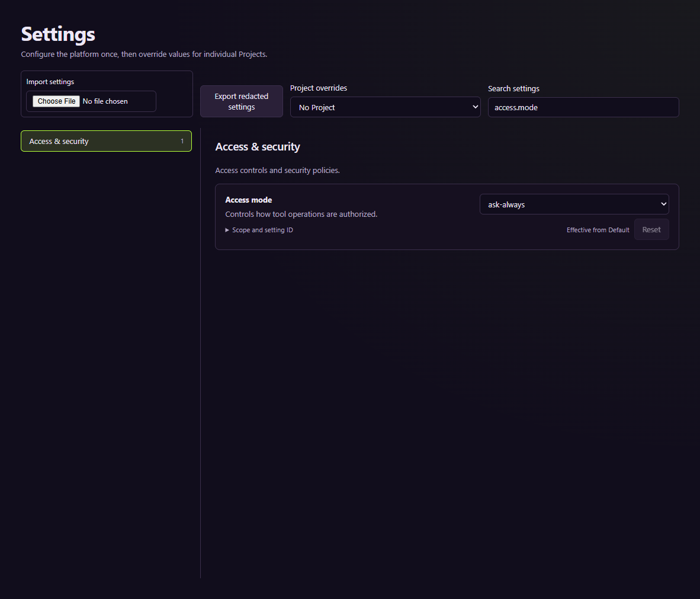Click the Settings page title
Image resolution: width=700 pixels, height=599 pixels.
click(58, 34)
